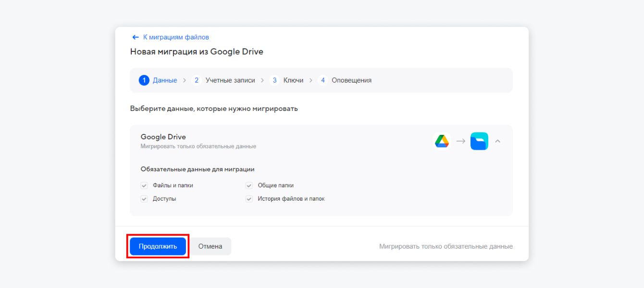Select the step 4 number circle
The width and height of the screenshot is (644, 288).
[323, 80]
